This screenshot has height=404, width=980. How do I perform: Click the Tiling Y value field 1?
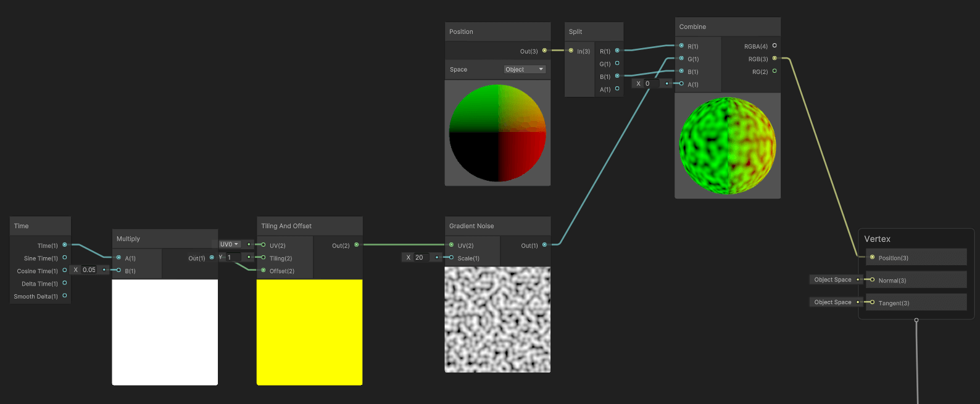233,257
